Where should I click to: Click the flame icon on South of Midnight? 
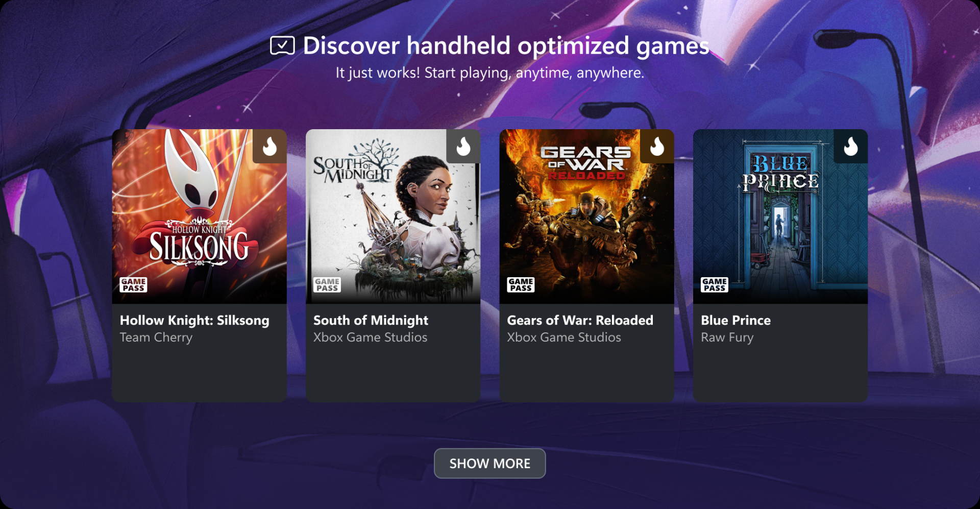(x=463, y=147)
